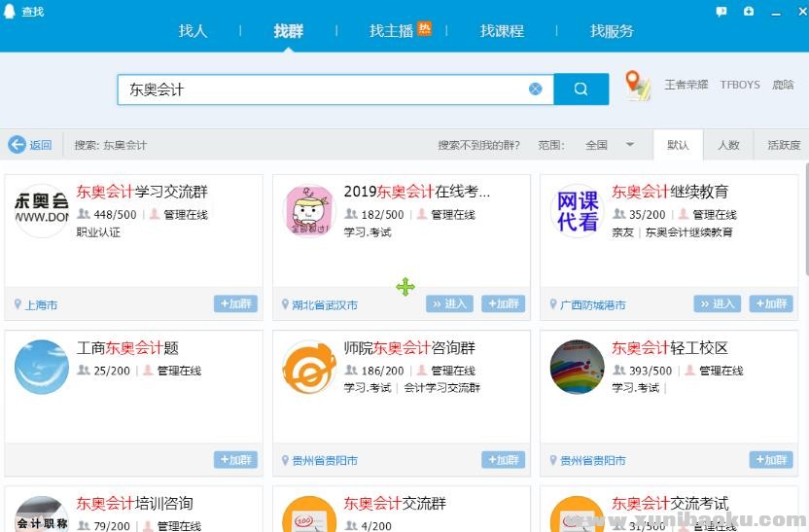Click inside the 东奥会计 search field
This screenshot has height=532, width=809.
[321, 89]
